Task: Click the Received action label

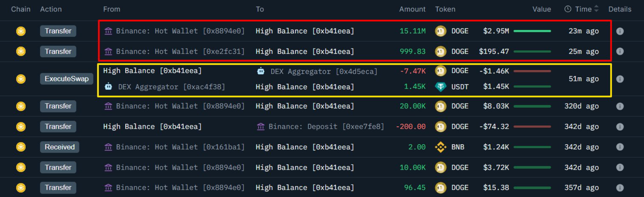Action: coord(59,147)
